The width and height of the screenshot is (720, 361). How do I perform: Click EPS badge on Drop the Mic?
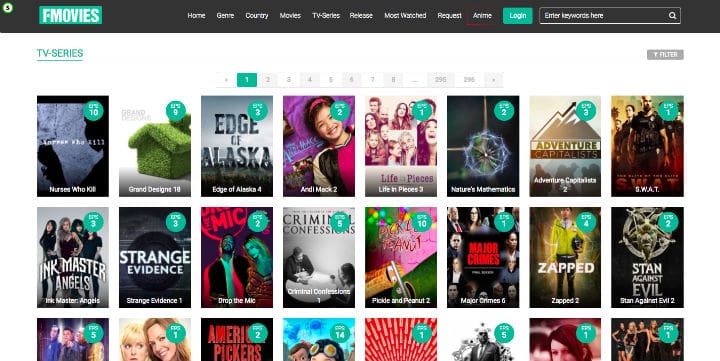pos(258,222)
